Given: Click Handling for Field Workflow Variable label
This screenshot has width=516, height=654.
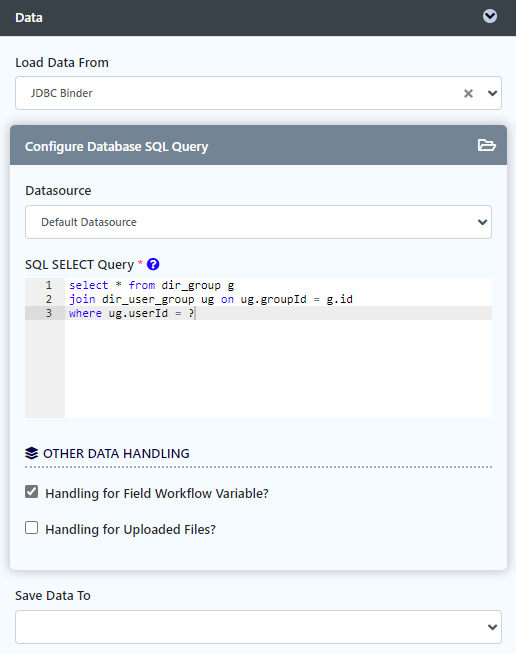Looking at the screenshot, I should 157,493.
